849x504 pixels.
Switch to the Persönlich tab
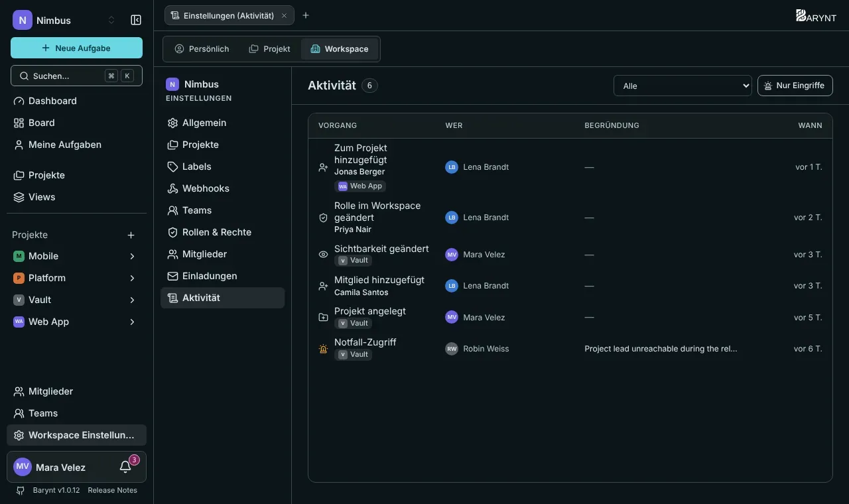[x=202, y=49]
